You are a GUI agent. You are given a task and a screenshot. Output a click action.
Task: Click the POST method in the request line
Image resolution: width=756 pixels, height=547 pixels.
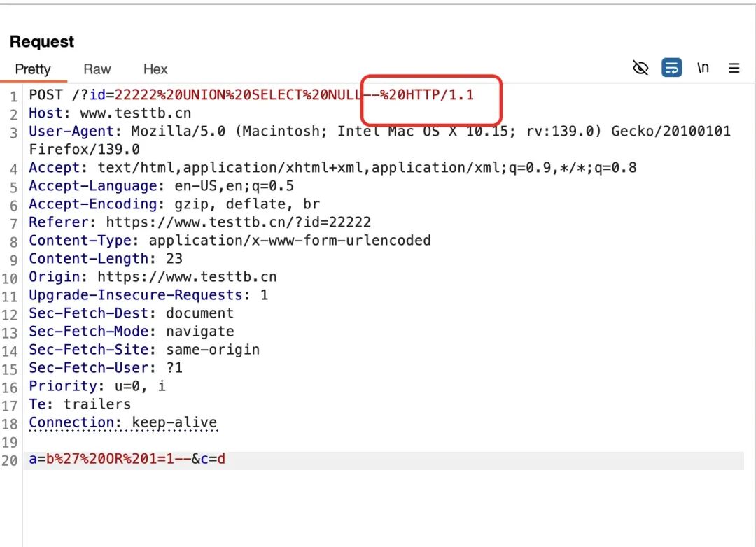click(x=46, y=94)
